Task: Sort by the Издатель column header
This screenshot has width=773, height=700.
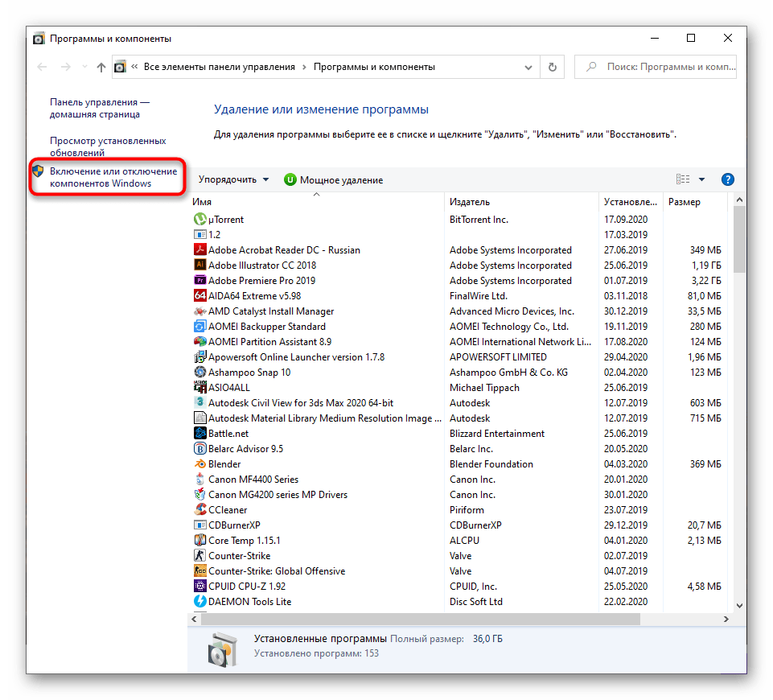Action: pos(521,202)
